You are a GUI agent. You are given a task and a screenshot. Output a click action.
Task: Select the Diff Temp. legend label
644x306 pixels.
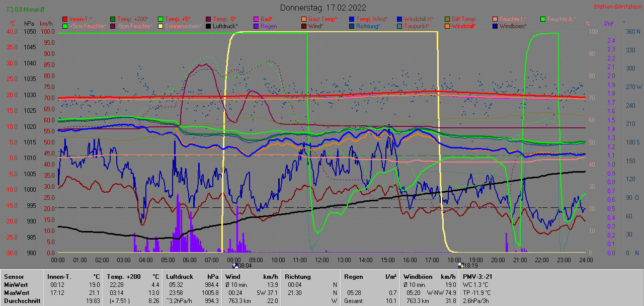463,19
